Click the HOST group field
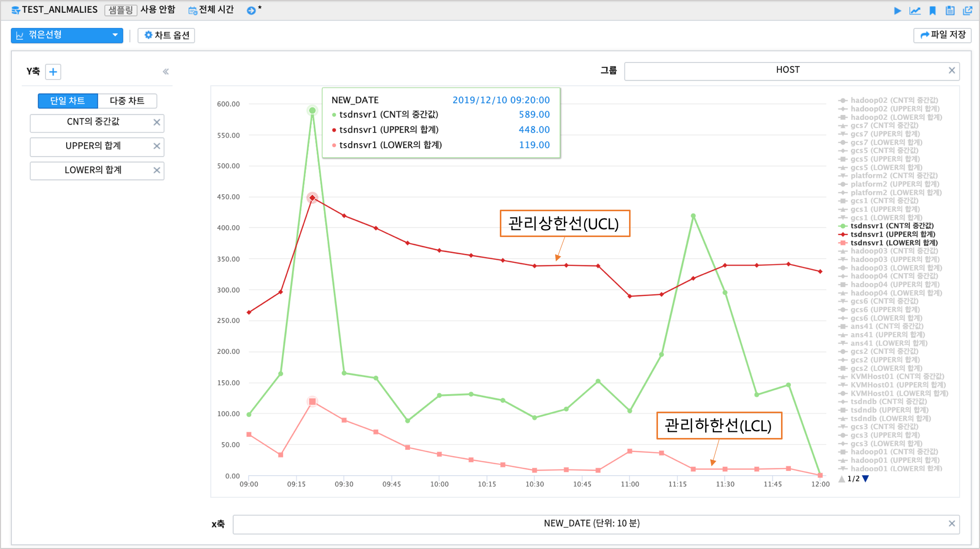 click(792, 71)
